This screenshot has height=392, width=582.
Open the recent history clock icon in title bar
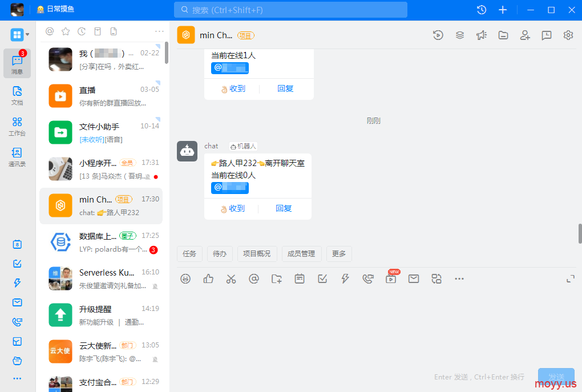point(482,10)
